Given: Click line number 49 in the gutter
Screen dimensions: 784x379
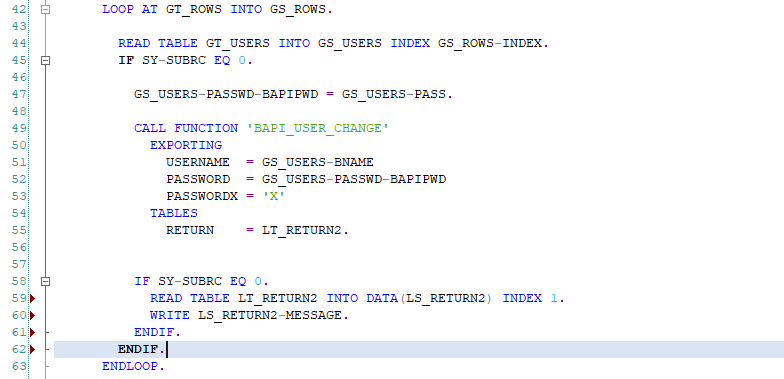Looking at the screenshot, I should click(x=18, y=128).
